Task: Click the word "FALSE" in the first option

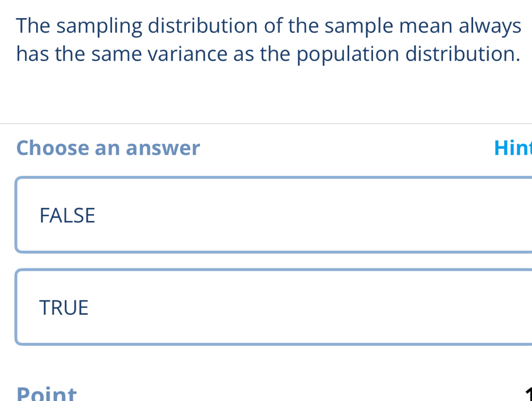Action: click(x=67, y=215)
